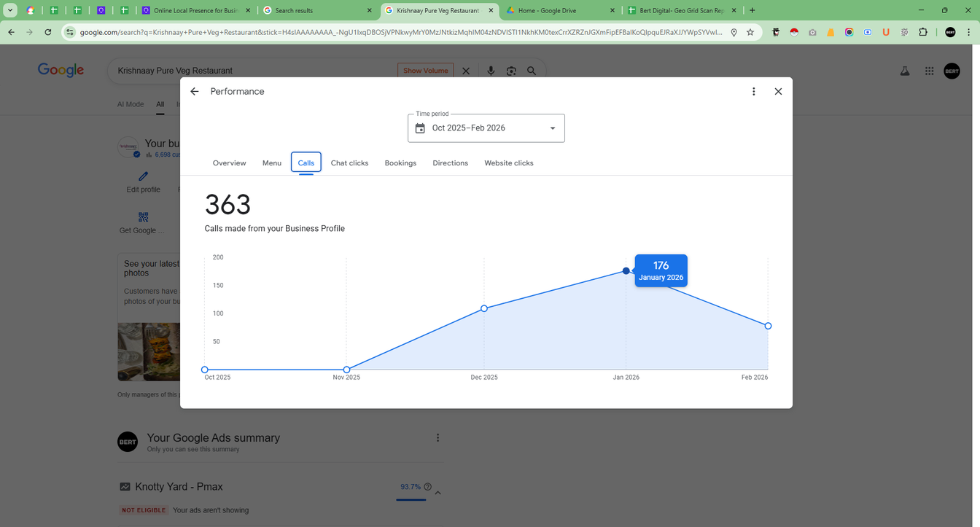Viewport: 980px width, 527px height.
Task: Switch to Bert Digital Geo Grid tab
Action: tap(680, 10)
